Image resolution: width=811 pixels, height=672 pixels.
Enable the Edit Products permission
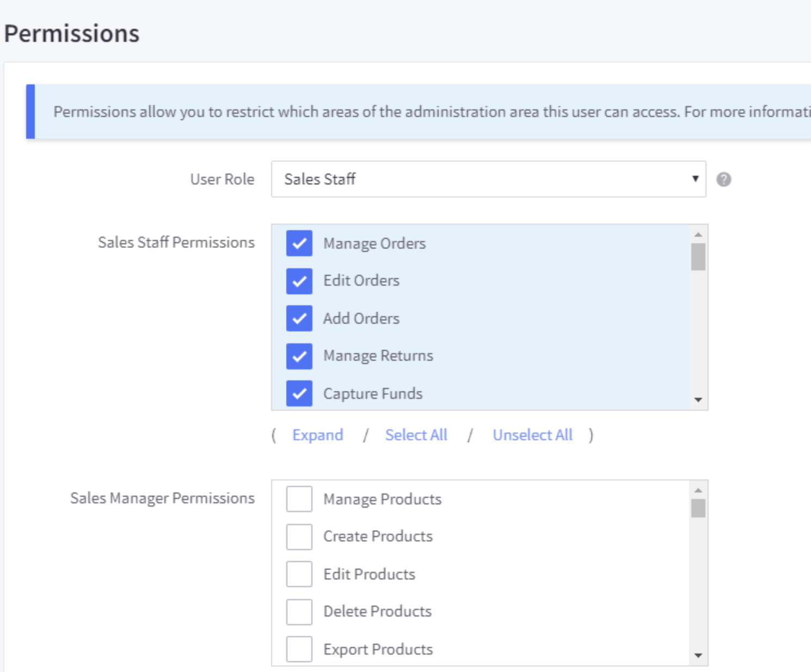pyautogui.click(x=299, y=574)
